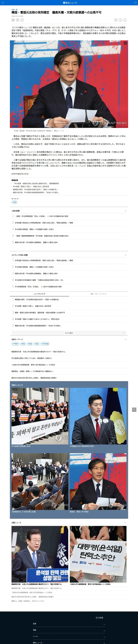Screen dimensions: 138x644
Task: Open photo 与党議員がまた弾劾賛成を表明
Action: coord(98,416)
